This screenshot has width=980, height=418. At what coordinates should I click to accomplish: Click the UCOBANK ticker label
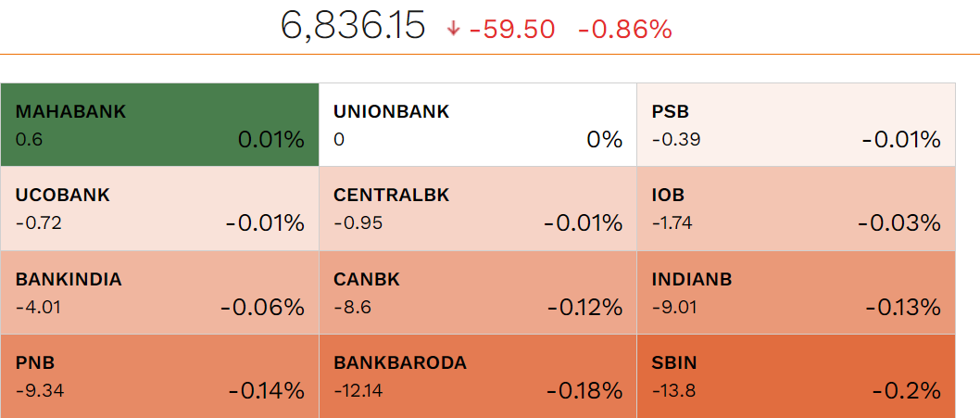point(63,196)
